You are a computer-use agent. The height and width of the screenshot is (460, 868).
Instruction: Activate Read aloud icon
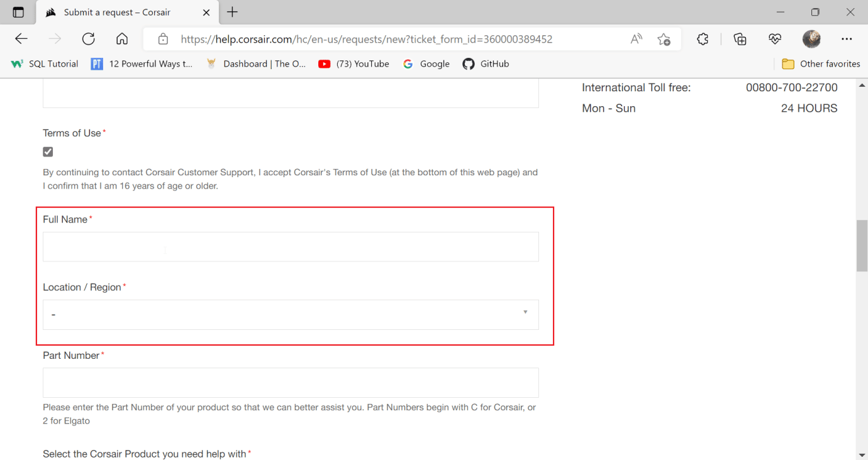(637, 39)
